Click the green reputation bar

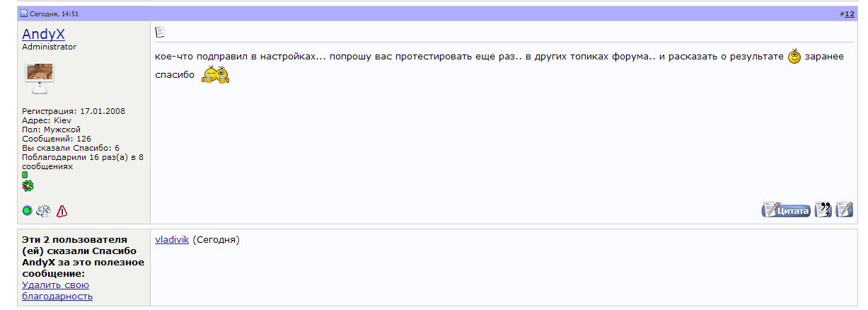coord(25,174)
